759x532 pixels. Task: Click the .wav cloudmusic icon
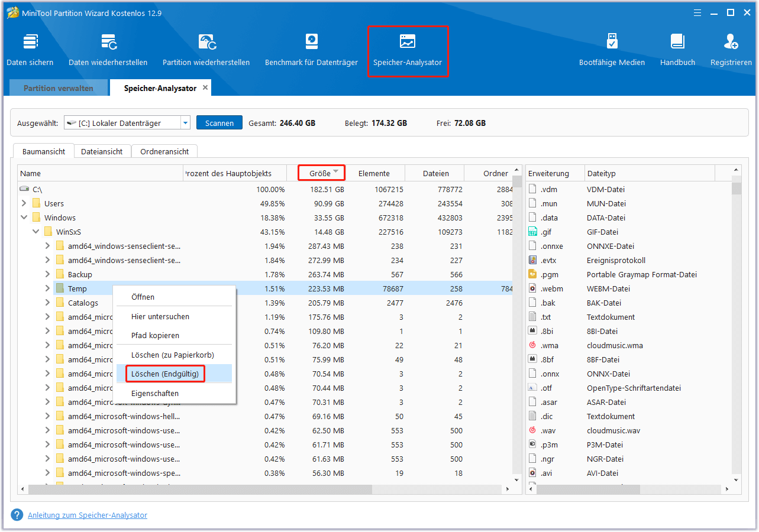[532, 430]
